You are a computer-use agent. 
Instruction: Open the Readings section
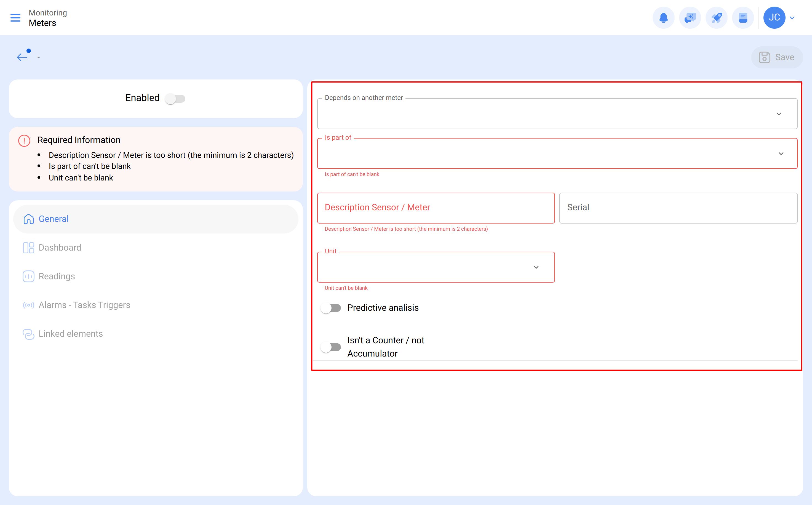[x=156, y=277]
